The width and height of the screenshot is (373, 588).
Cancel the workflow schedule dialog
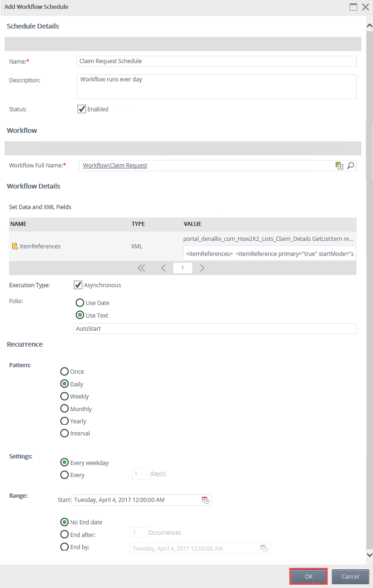pos(350,577)
